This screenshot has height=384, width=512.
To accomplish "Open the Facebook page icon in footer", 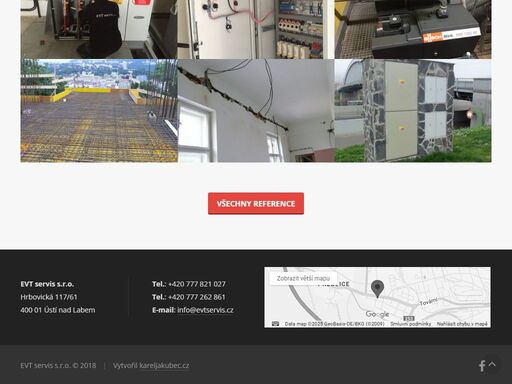I will [482, 366].
